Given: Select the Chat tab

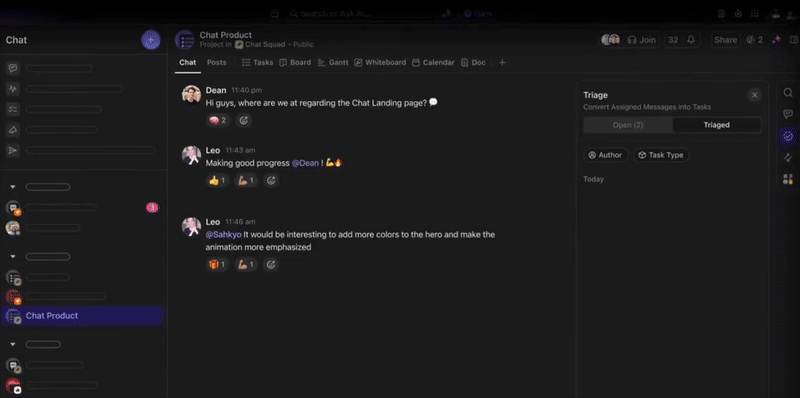Looking at the screenshot, I should tap(187, 62).
